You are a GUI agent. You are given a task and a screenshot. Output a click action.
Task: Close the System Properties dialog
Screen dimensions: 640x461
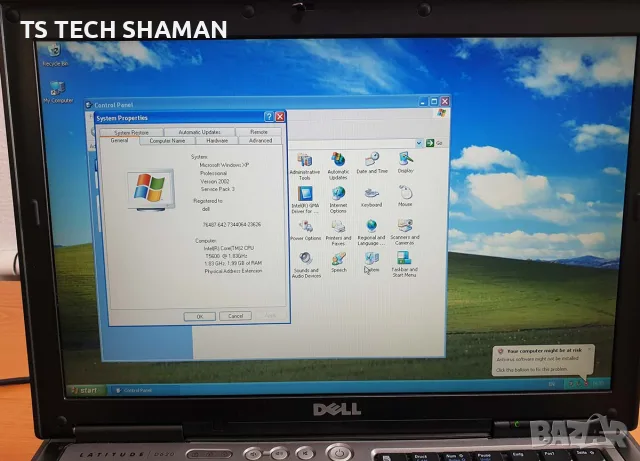[x=280, y=117]
